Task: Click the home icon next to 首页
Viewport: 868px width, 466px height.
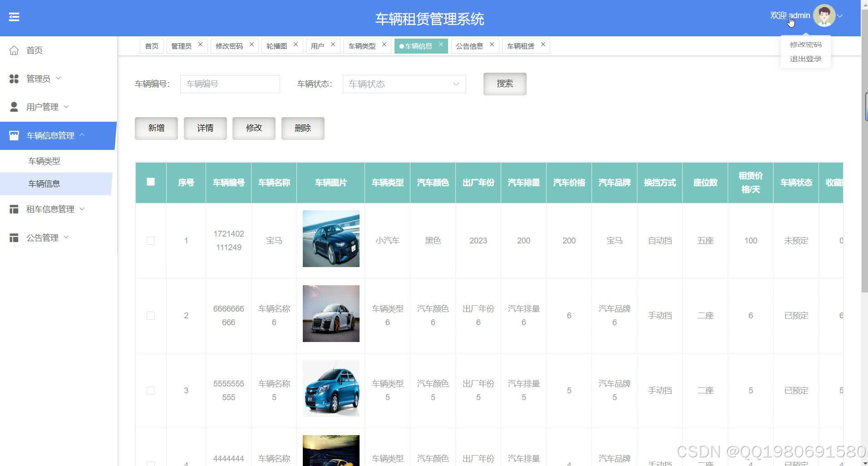Action: [14, 50]
